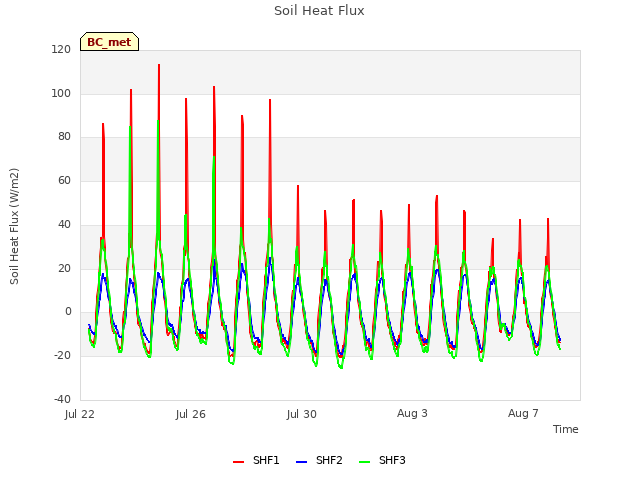Click the Aug 7 x-axis label

pyautogui.click(x=523, y=413)
